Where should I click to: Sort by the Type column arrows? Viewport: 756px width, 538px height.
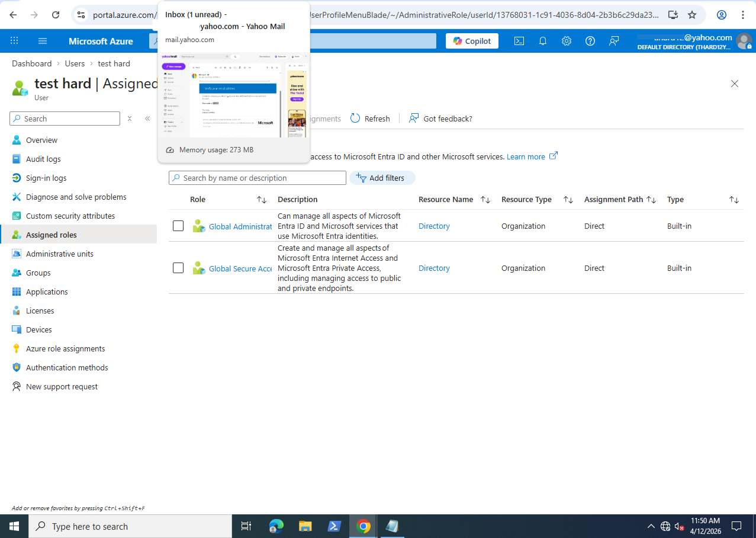734,200
